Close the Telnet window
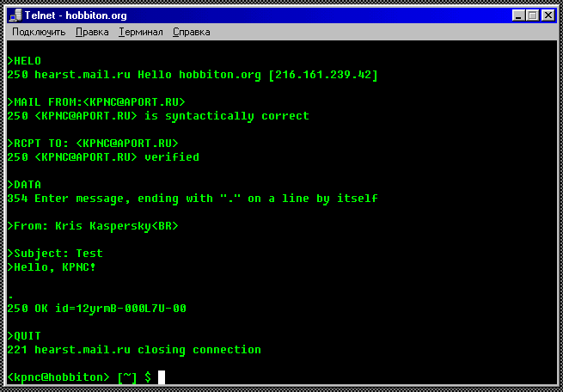This screenshot has height=392, width=563. point(548,15)
